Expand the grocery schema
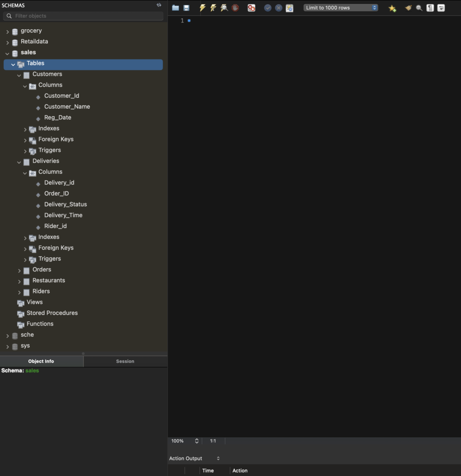461x476 pixels. coord(7,31)
